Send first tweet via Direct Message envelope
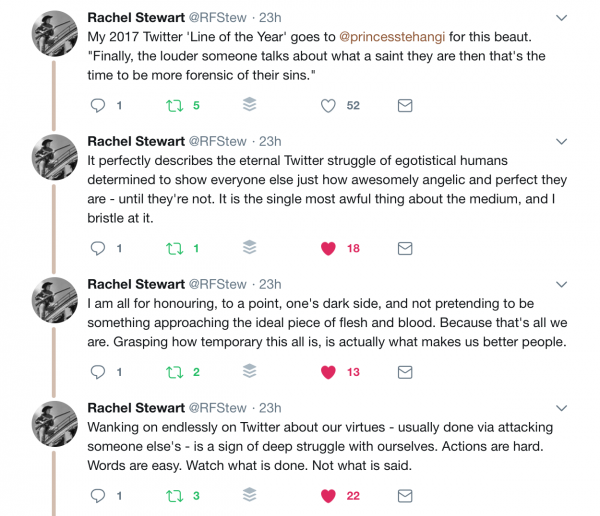 pos(405,105)
